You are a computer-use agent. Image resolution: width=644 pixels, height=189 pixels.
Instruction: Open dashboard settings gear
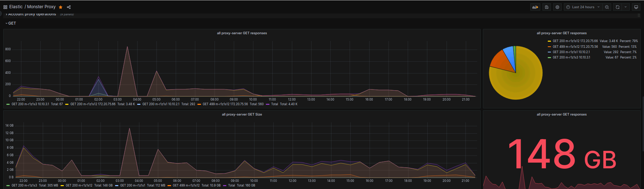557,7
